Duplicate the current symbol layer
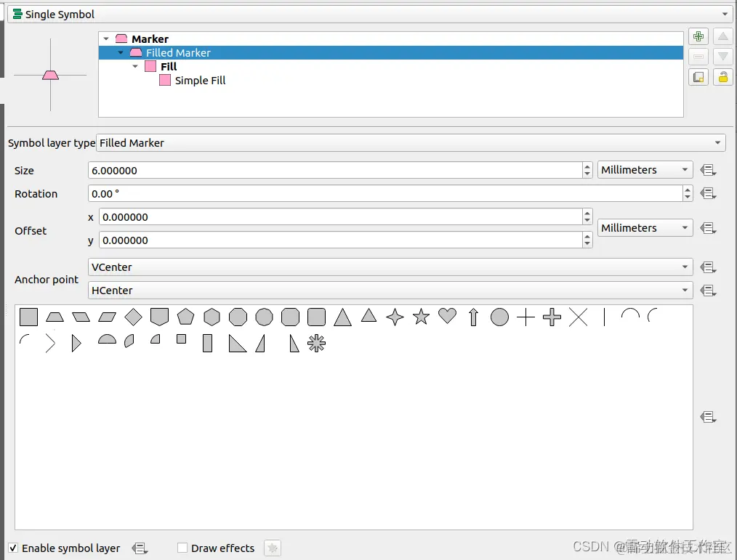The height and width of the screenshot is (560, 737). (x=698, y=77)
